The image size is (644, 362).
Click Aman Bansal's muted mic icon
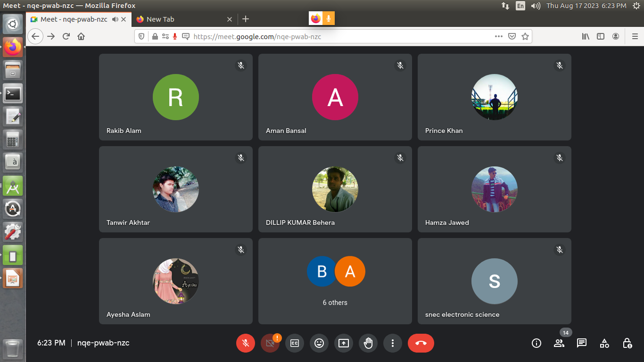click(400, 66)
